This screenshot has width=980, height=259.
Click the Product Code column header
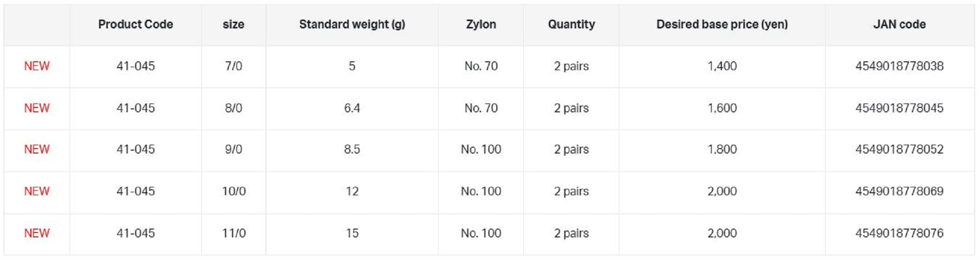pyautogui.click(x=135, y=25)
